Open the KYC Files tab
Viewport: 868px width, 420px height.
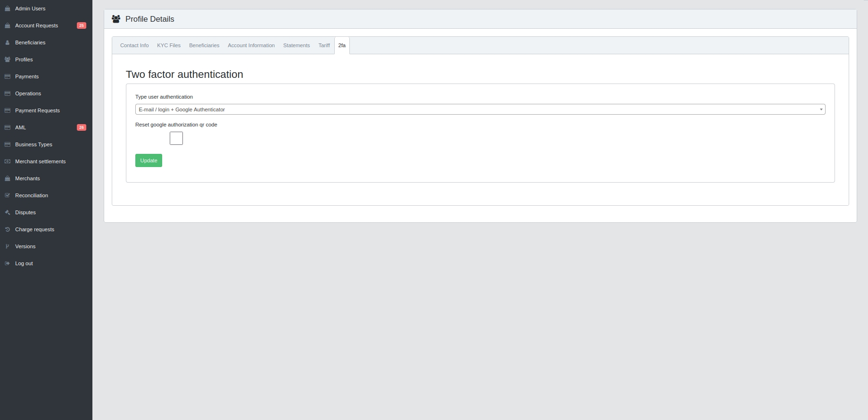(x=169, y=46)
